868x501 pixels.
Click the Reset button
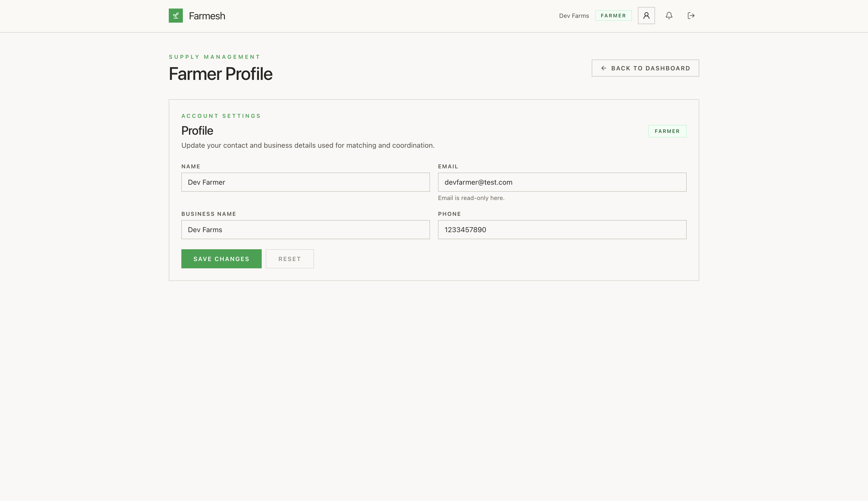(289, 259)
